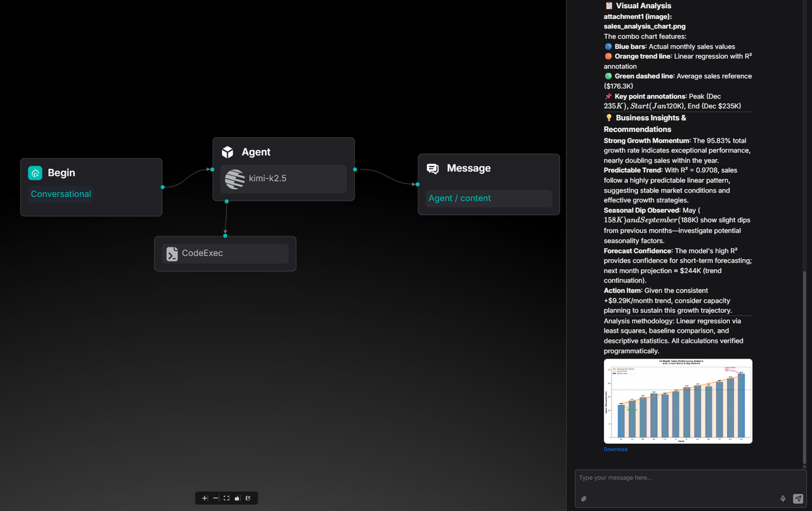Image resolution: width=812 pixels, height=511 pixels.
Task: Attach a file with the paperclip icon
Action: 584,498
